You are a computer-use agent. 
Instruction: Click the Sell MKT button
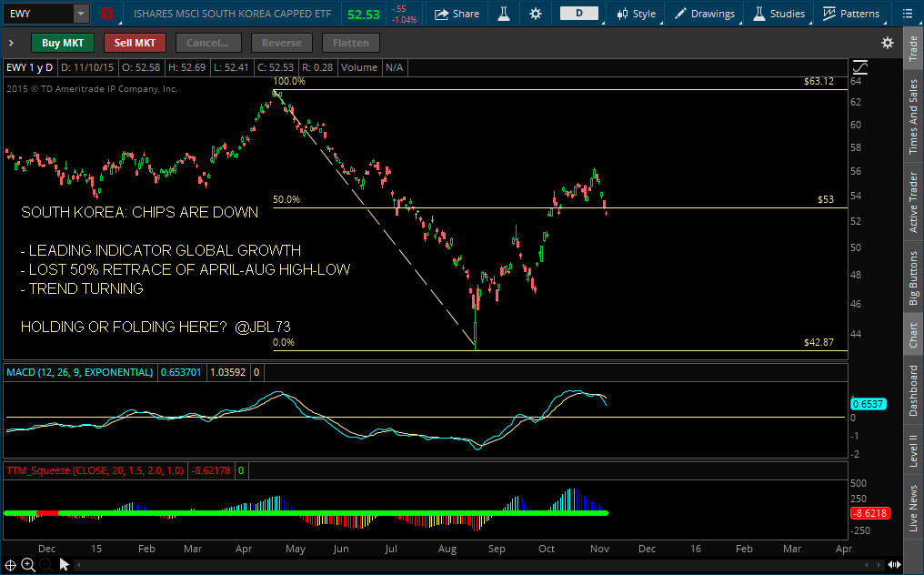(x=135, y=43)
